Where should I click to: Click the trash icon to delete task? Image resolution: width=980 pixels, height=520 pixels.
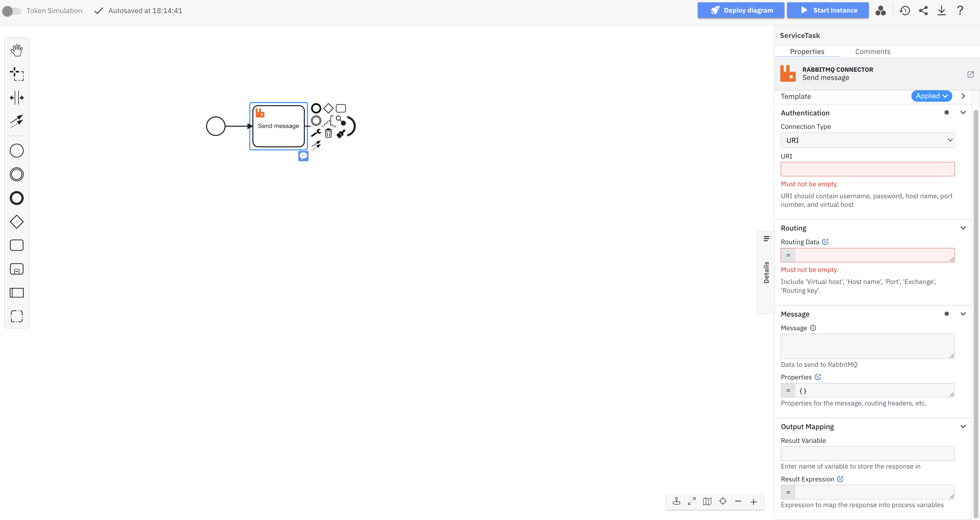tap(328, 133)
